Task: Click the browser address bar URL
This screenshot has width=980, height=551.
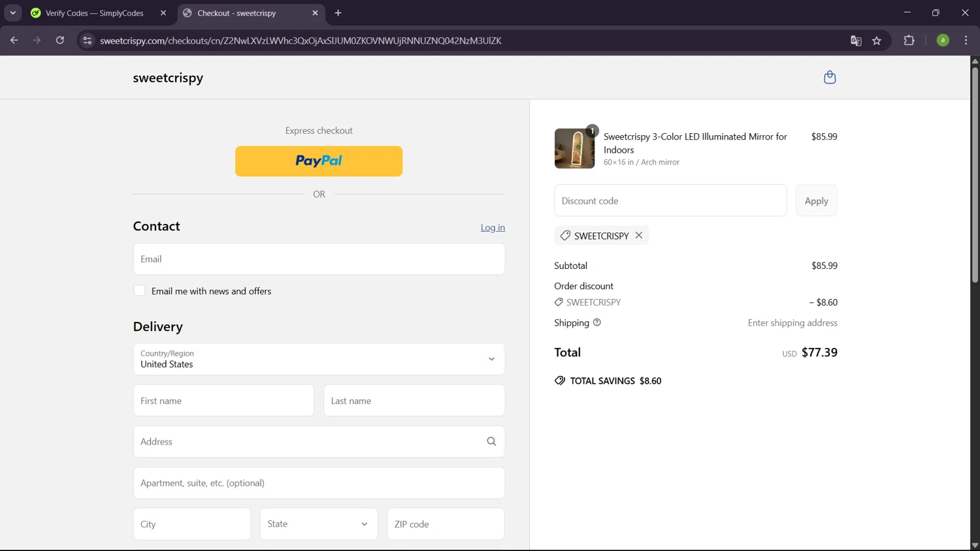Action: click(301, 40)
